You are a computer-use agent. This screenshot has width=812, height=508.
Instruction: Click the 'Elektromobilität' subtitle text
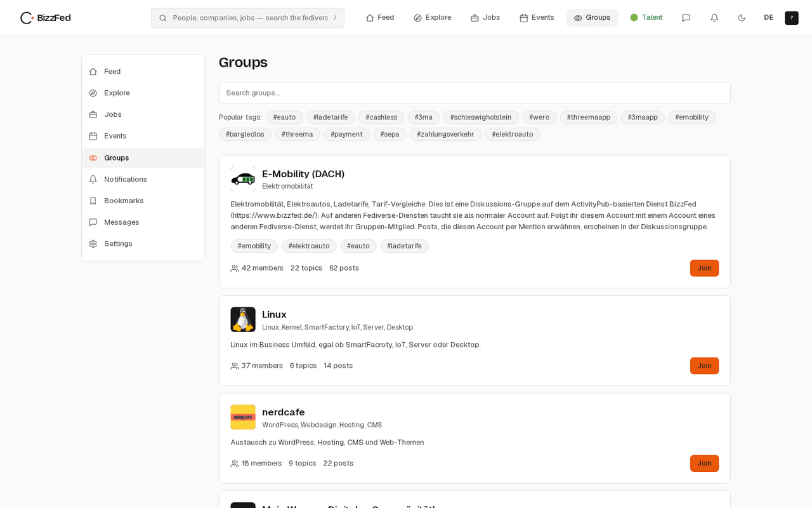pyautogui.click(x=287, y=187)
